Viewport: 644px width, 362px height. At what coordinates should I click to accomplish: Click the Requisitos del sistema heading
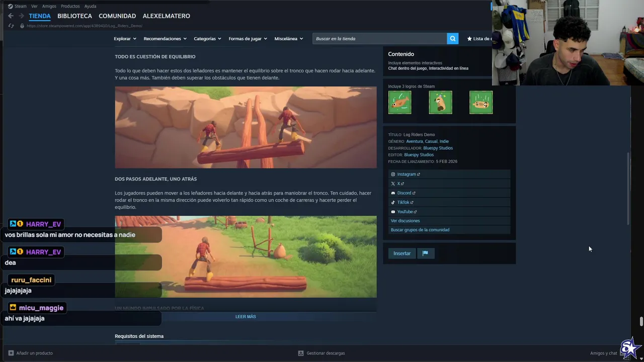139,336
